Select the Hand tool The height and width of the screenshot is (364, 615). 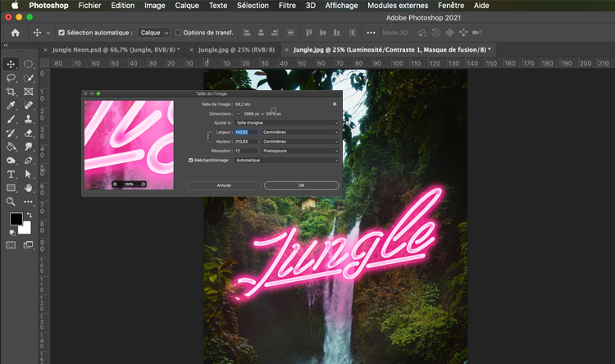29,188
